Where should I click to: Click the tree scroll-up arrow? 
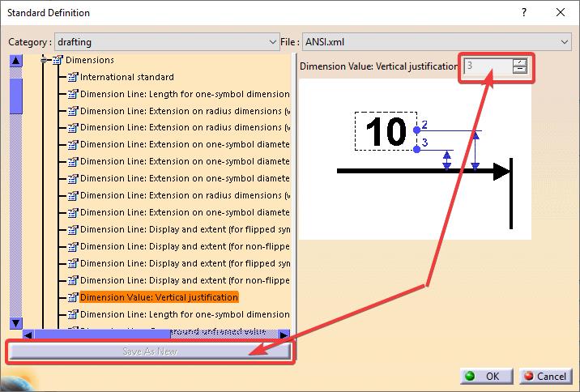[16, 60]
